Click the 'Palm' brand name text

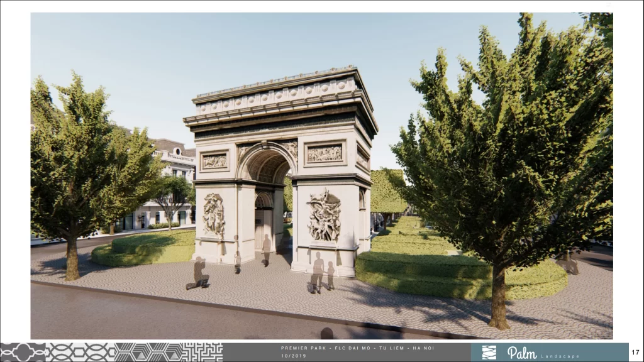(x=521, y=353)
